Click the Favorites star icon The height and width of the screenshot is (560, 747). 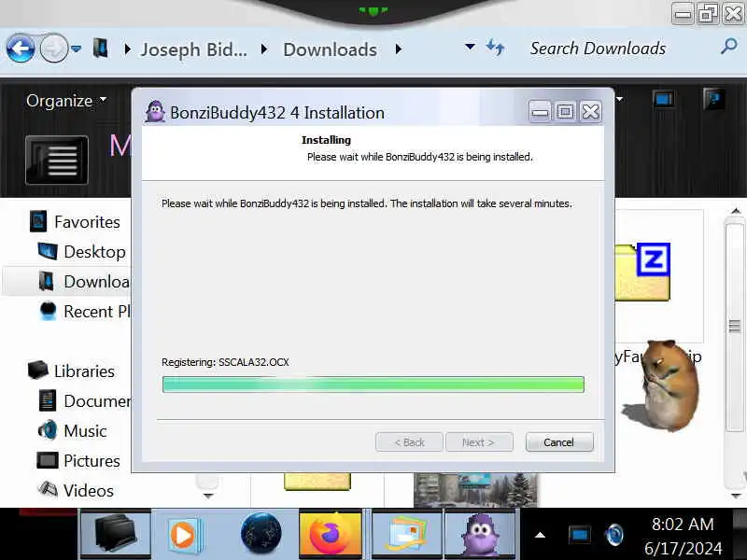click(38, 221)
